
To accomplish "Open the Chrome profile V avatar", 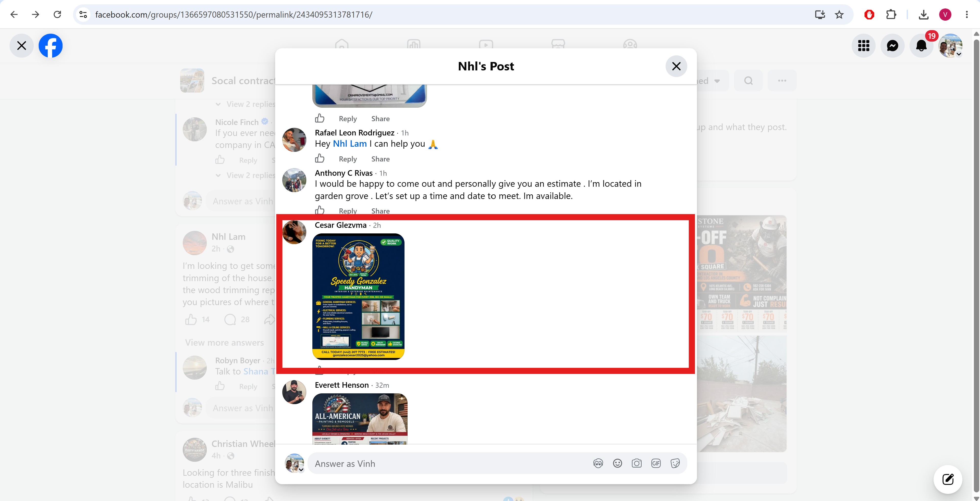I will pos(945,15).
